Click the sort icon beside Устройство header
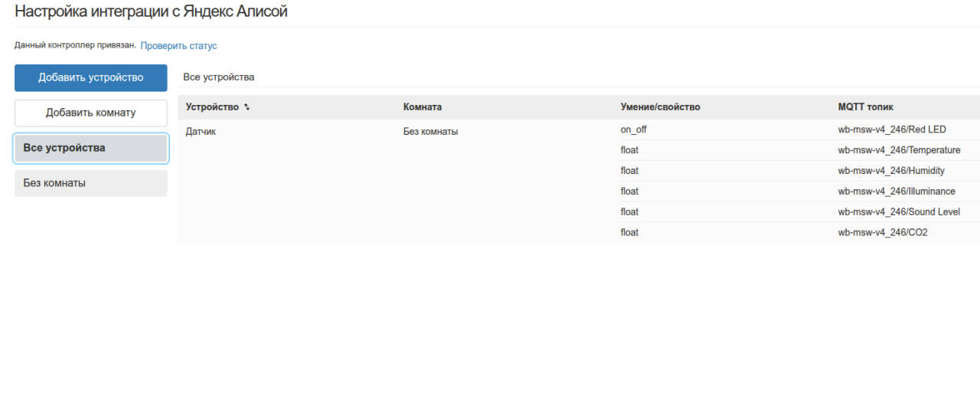Screen dimensions: 980x413 tap(247, 107)
